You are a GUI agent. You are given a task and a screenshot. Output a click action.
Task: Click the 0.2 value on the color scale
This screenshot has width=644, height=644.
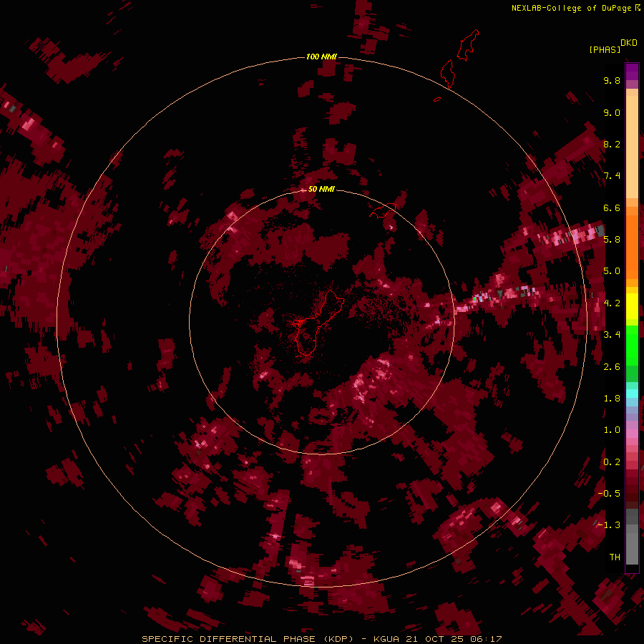pyautogui.click(x=612, y=462)
